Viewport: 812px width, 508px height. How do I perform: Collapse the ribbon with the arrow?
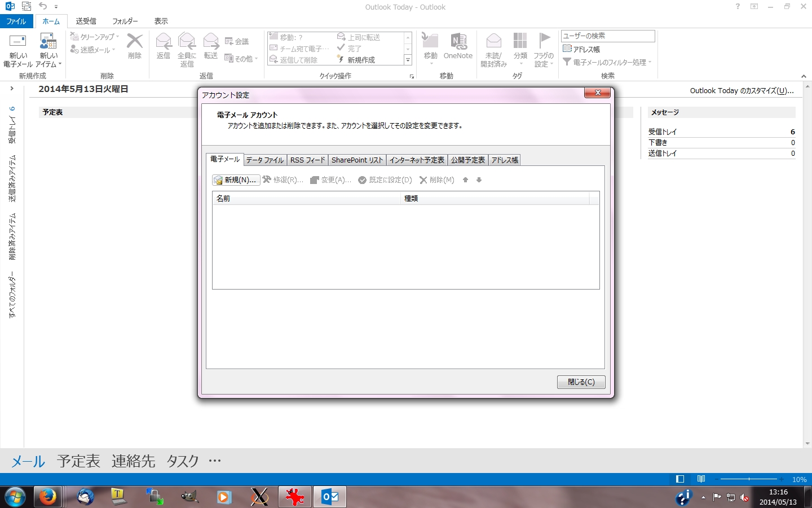(804, 76)
